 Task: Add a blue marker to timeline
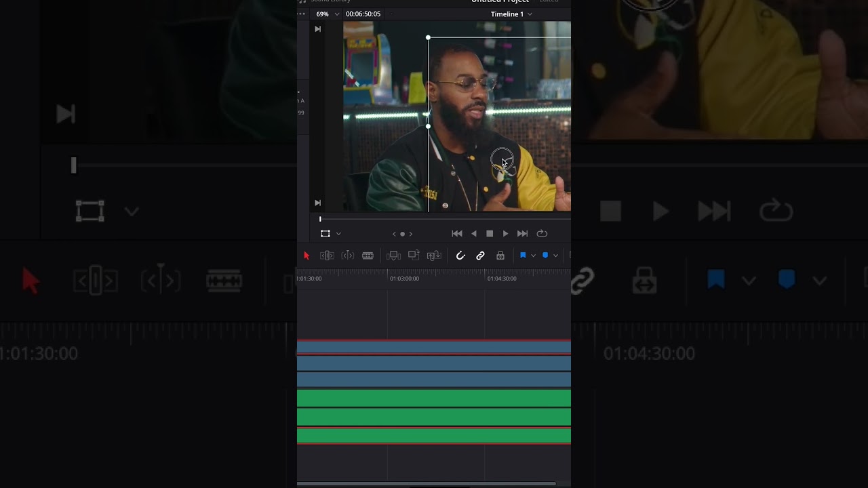coord(545,256)
